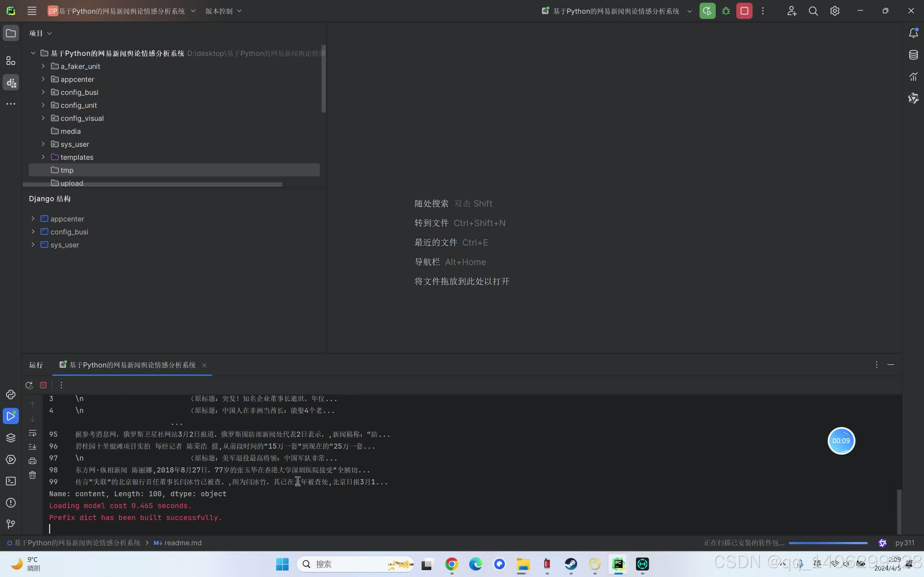Open the 版本控制 dropdown menu
Screen dimensions: 924x577
223,11
